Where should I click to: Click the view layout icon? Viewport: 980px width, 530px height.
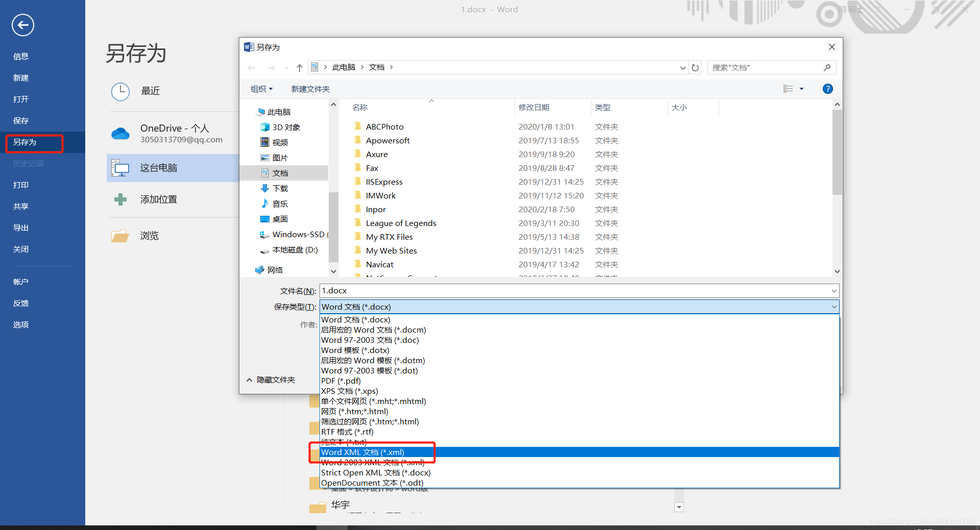pos(788,89)
